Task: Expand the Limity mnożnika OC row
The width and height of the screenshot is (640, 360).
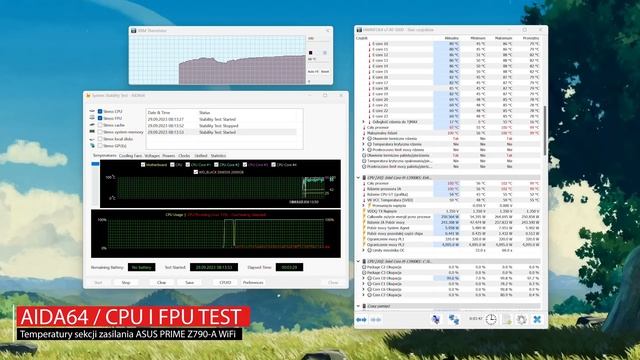Action: (x=363, y=250)
